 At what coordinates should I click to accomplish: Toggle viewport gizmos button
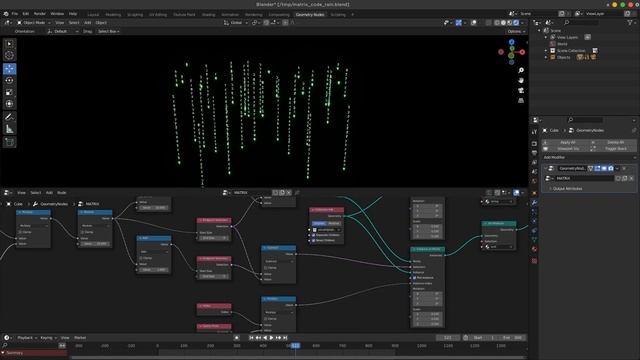tap(459, 22)
